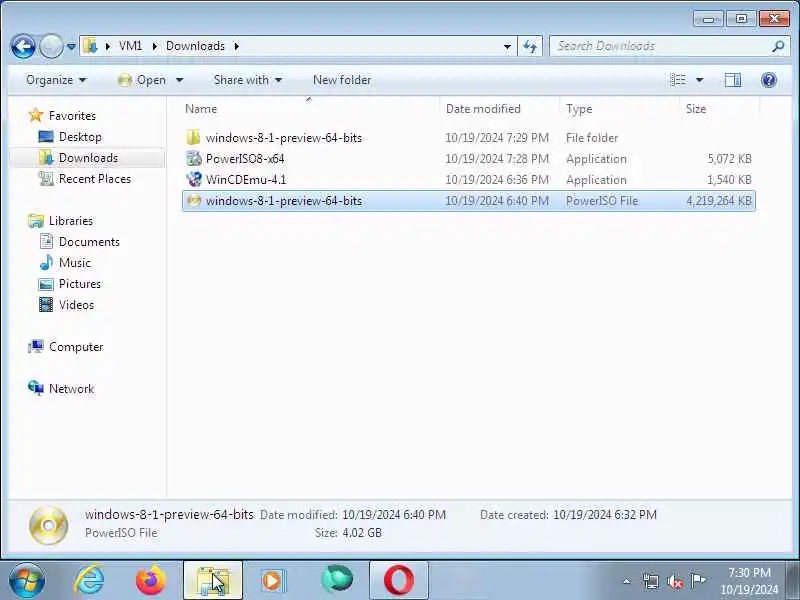Click 4,219,264 KB size cell
800x600 pixels.
[x=718, y=201]
